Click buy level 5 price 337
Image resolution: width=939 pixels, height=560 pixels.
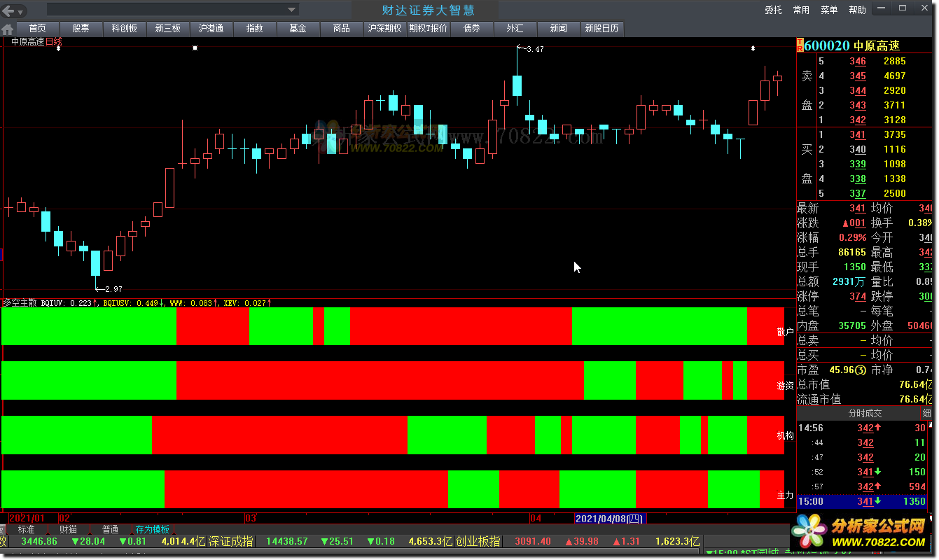(x=858, y=193)
